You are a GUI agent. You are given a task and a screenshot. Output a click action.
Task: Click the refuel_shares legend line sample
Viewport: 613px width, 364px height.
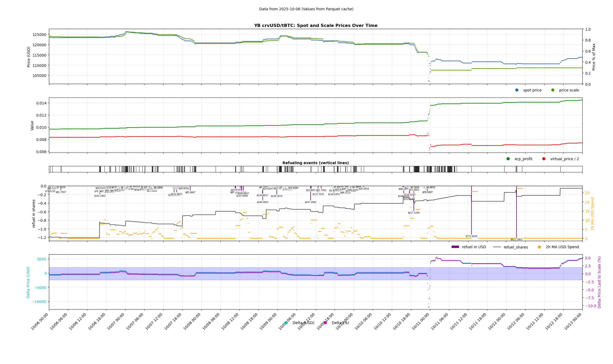[497, 247]
